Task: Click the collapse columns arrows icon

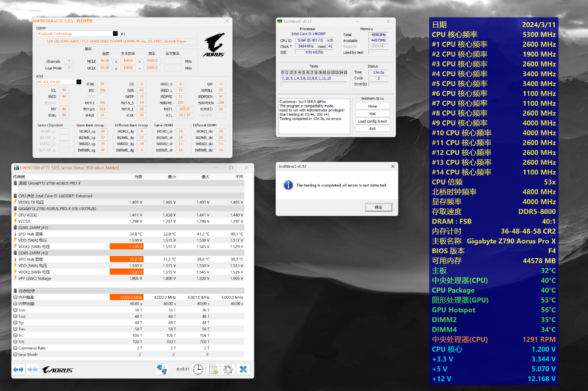Action: click(x=32, y=370)
